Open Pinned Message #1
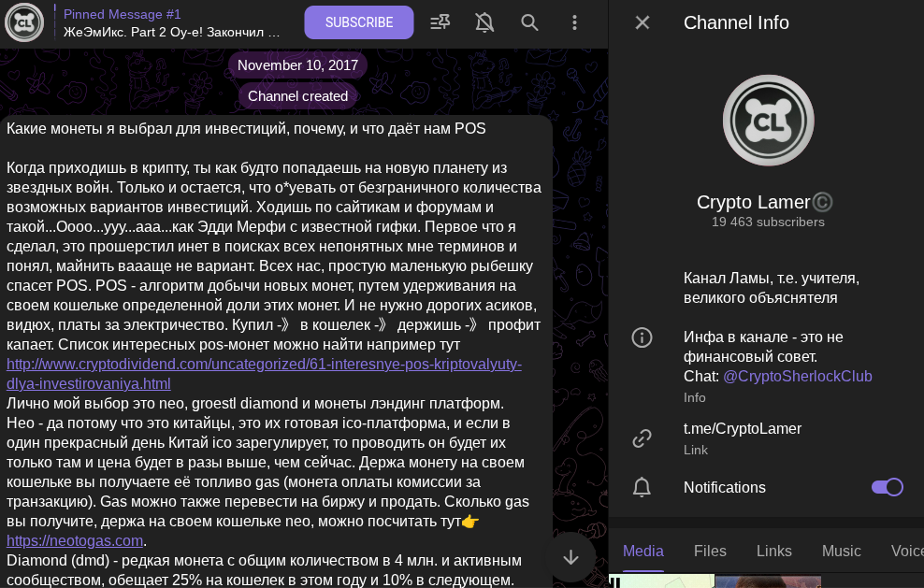This screenshot has width=924, height=588. click(171, 22)
